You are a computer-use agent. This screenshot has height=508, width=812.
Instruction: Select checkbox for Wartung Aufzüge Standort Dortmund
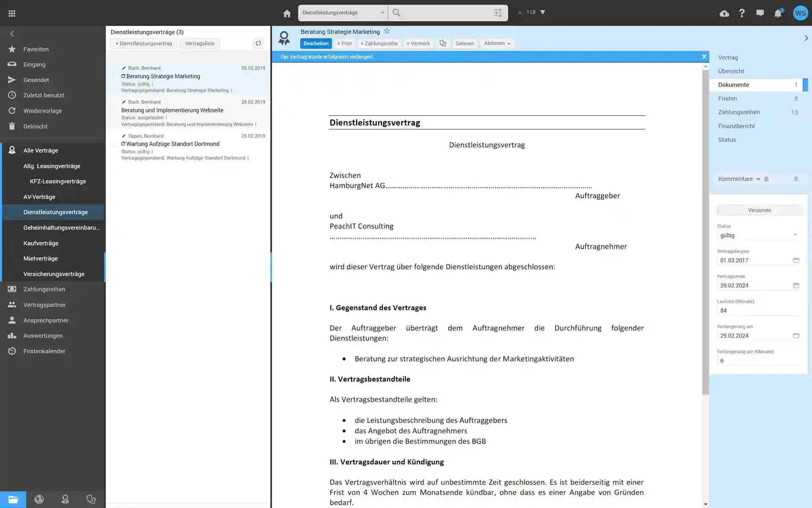(112, 144)
